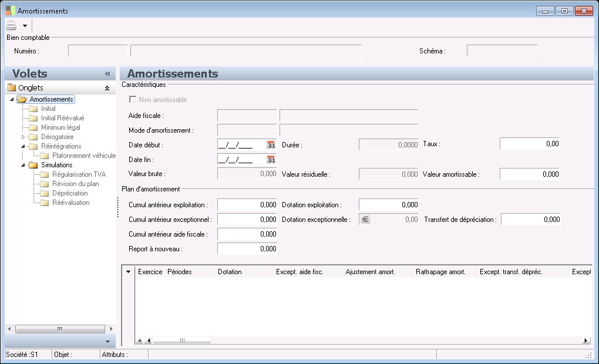
Task: Select the Initial Réévalué tree item
Action: 62,118
